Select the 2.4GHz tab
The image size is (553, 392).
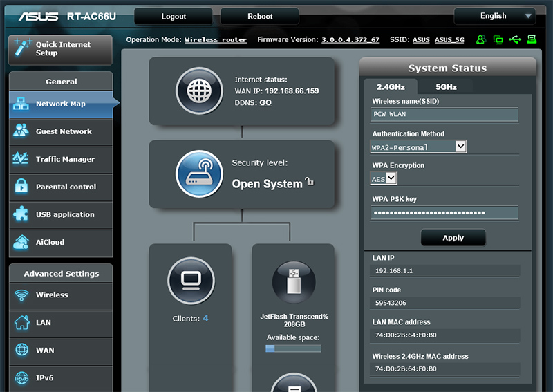390,87
